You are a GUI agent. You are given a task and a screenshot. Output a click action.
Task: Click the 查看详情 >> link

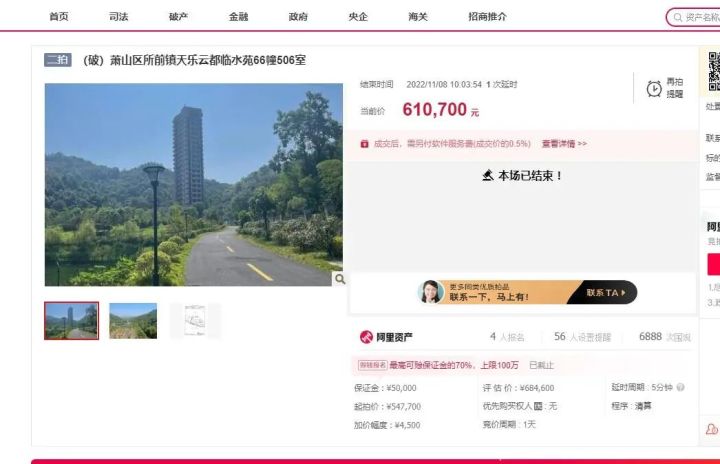(x=564, y=144)
